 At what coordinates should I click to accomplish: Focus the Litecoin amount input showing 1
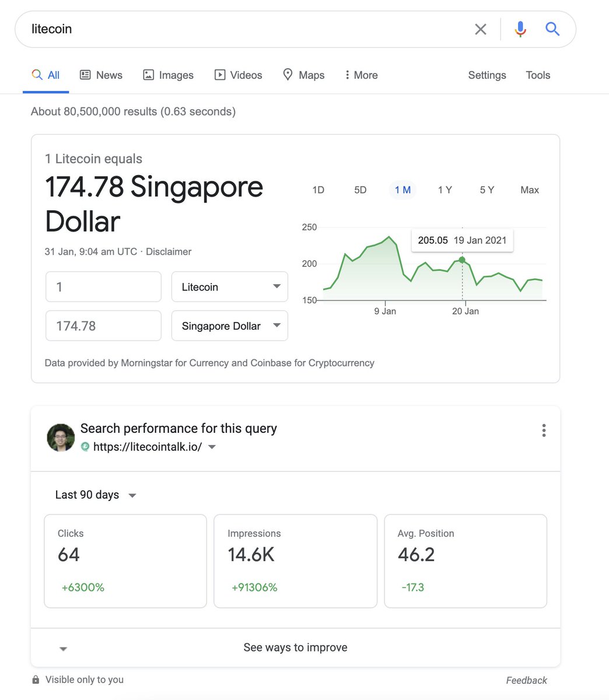tap(103, 287)
